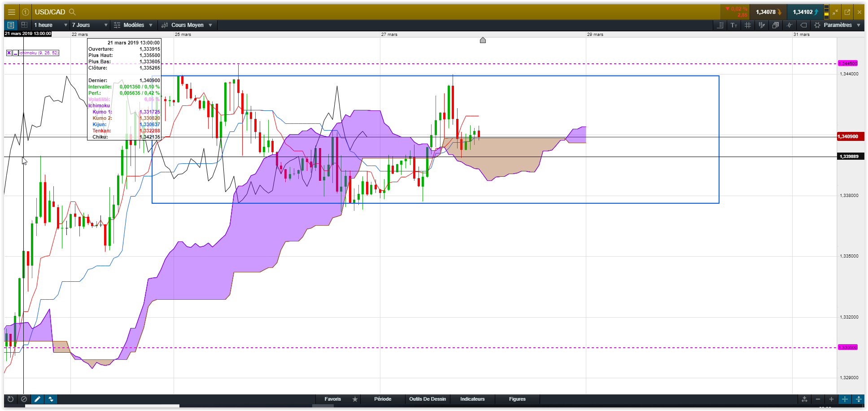
Task: Minimize the Ichimoku indicator legend
Action: (16, 53)
